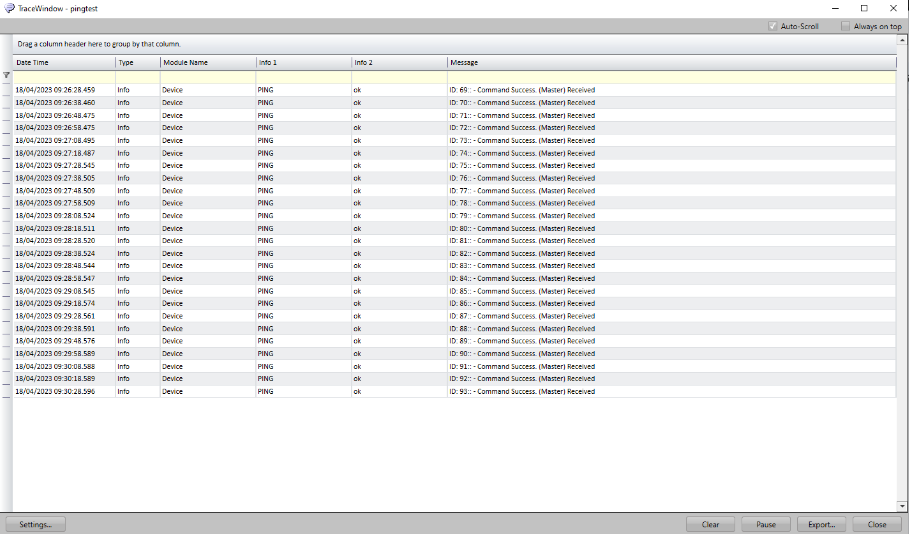Screen dimensions: 909x534
Task: Pause the trace logging
Action: coord(766,524)
